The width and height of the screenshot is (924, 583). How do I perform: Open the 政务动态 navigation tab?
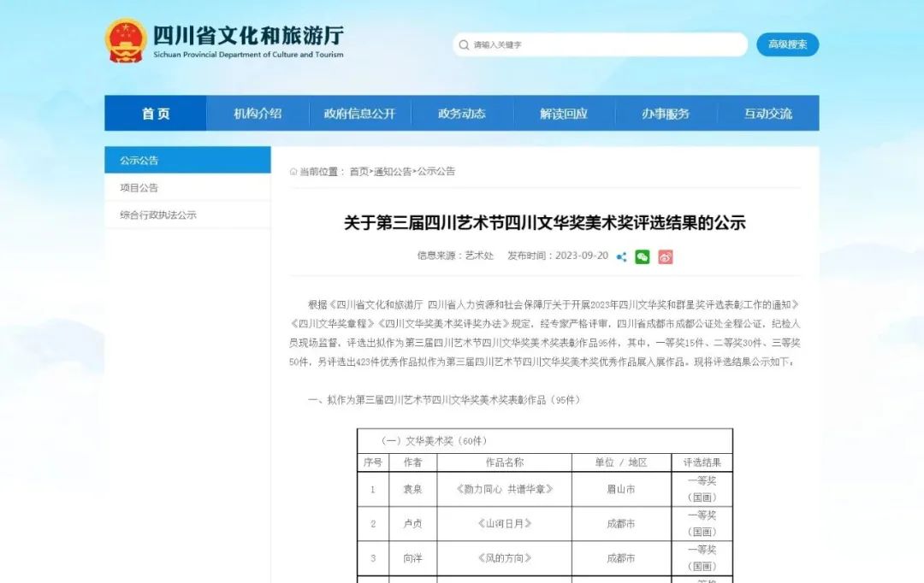461,113
